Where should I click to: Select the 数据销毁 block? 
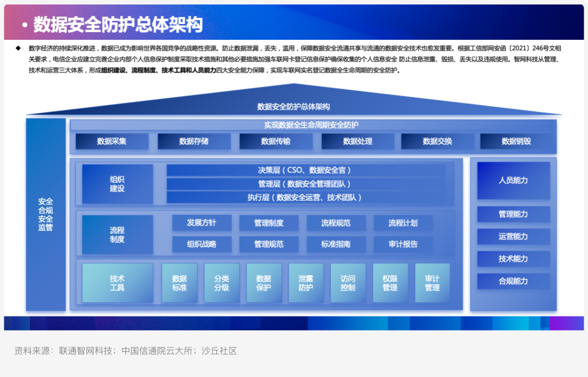[516, 142]
